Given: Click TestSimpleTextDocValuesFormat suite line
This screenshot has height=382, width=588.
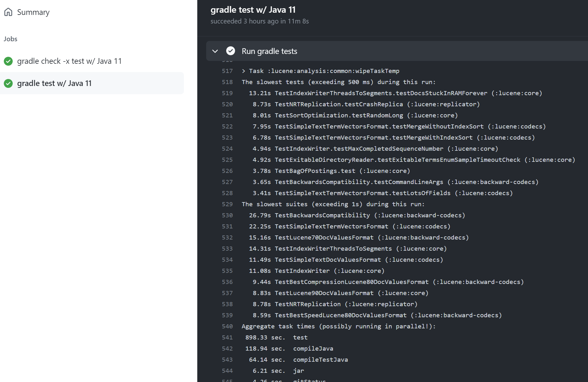Looking at the screenshot, I should (346, 260).
